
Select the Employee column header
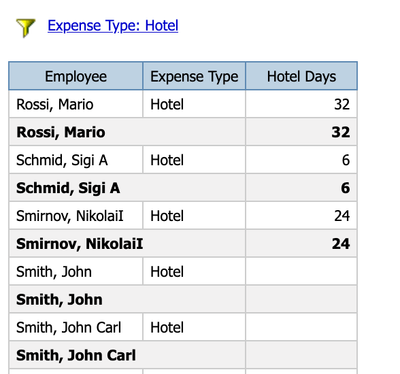(76, 76)
